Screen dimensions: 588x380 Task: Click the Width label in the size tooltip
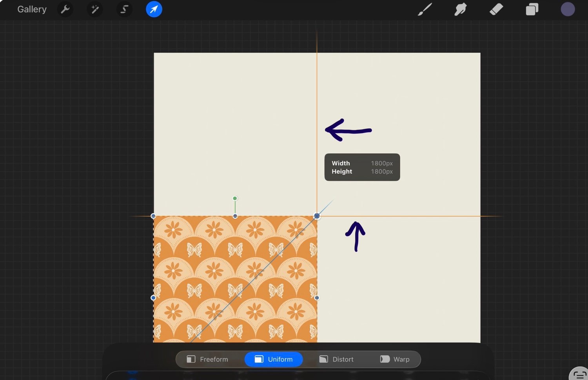(x=341, y=163)
